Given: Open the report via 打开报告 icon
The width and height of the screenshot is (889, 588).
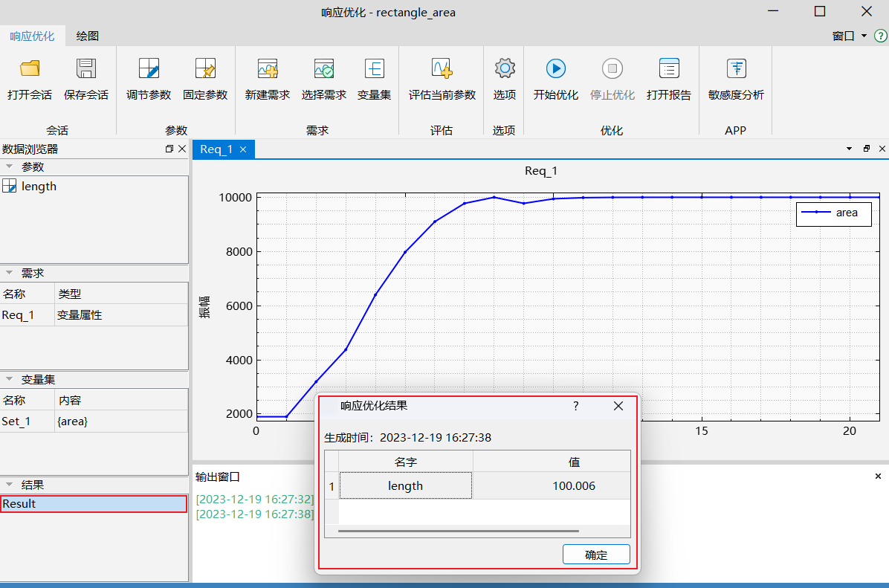Looking at the screenshot, I should point(669,70).
